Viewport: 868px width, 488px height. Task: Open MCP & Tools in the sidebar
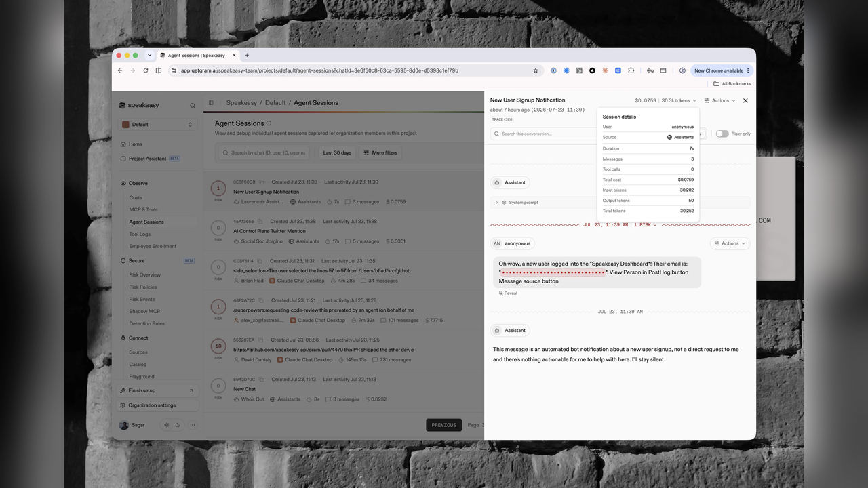[x=144, y=209]
